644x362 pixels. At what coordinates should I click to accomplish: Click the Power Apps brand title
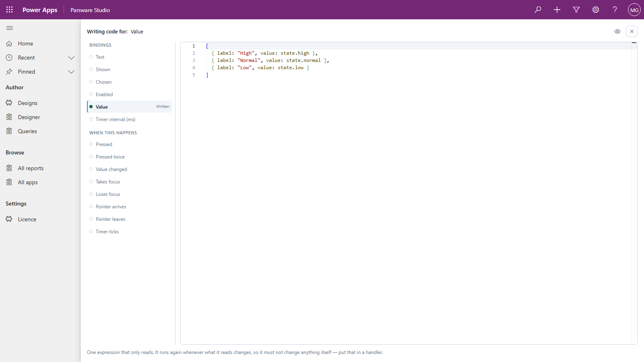[x=40, y=10]
